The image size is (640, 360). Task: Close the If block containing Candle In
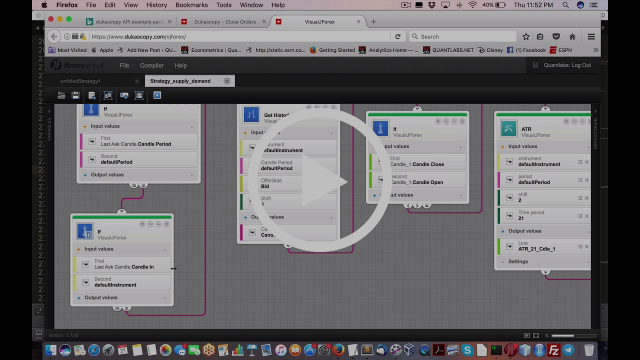click(167, 224)
